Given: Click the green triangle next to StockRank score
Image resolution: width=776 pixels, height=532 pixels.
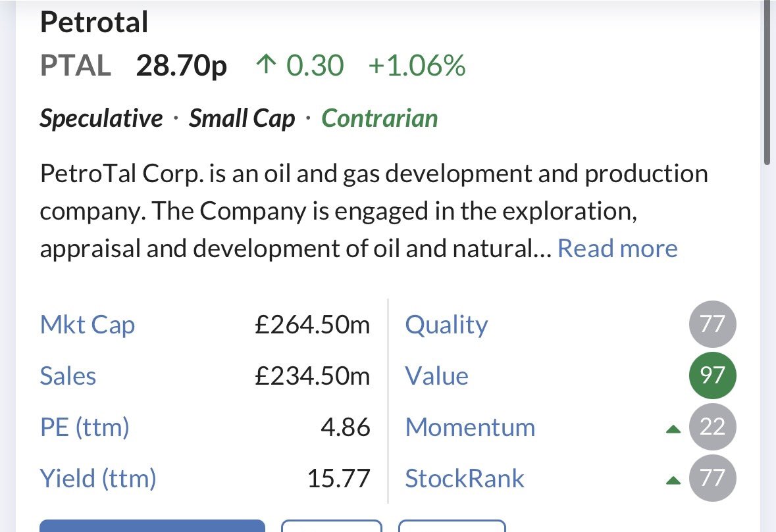Looking at the screenshot, I should 673,481.
